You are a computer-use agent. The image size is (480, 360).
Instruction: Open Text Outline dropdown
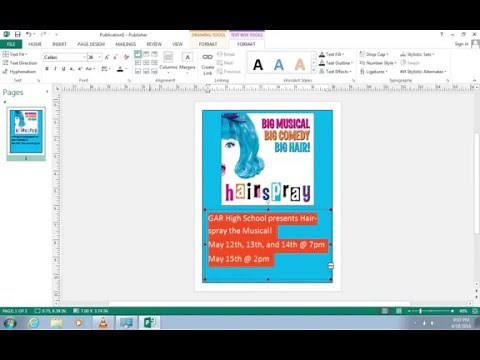(336, 63)
